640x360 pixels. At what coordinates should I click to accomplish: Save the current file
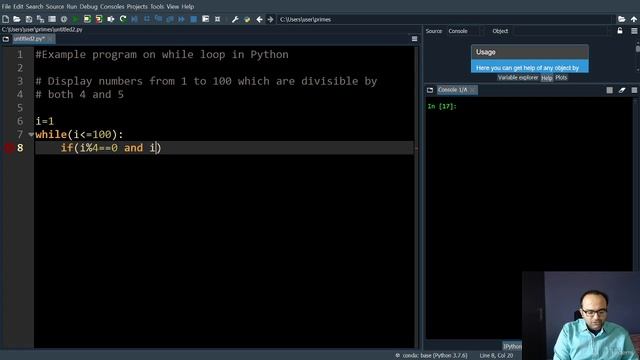[29, 19]
